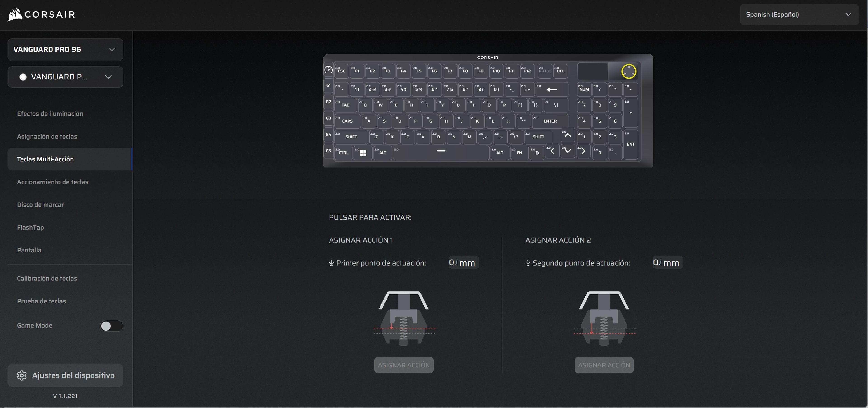Image resolution: width=868 pixels, height=408 pixels.
Task: Click the settings gear on Ajustes del dispositivo
Action: [21, 375]
